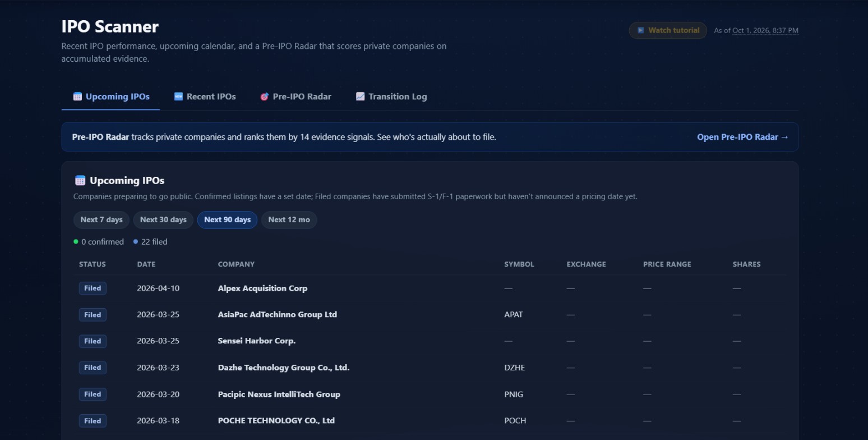This screenshot has height=440, width=868.
Task: Click the POCH ticker symbol
Action: tap(515, 420)
